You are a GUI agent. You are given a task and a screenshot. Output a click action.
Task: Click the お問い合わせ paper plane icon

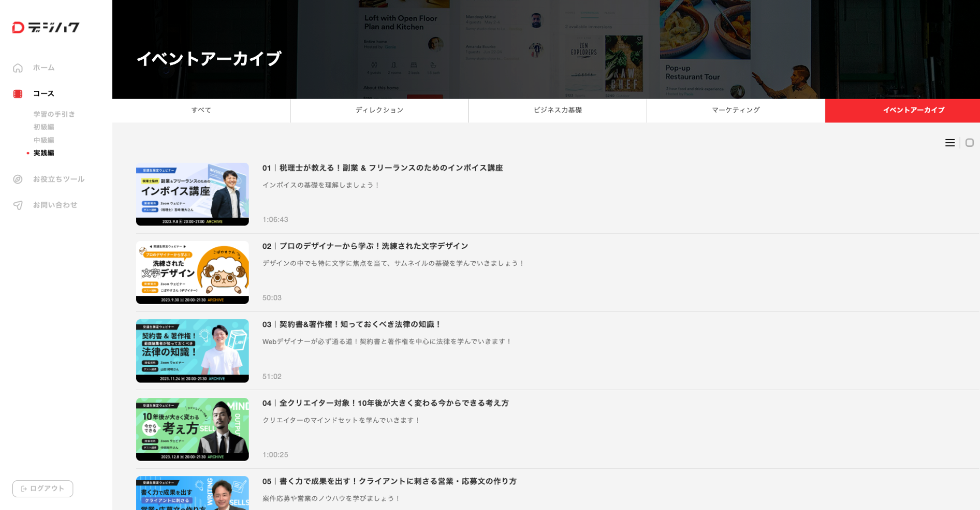(x=18, y=205)
